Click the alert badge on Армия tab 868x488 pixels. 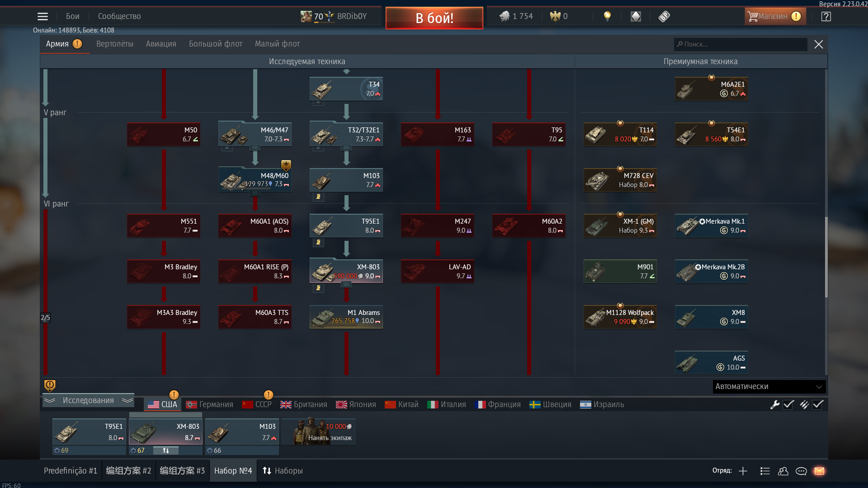click(77, 44)
